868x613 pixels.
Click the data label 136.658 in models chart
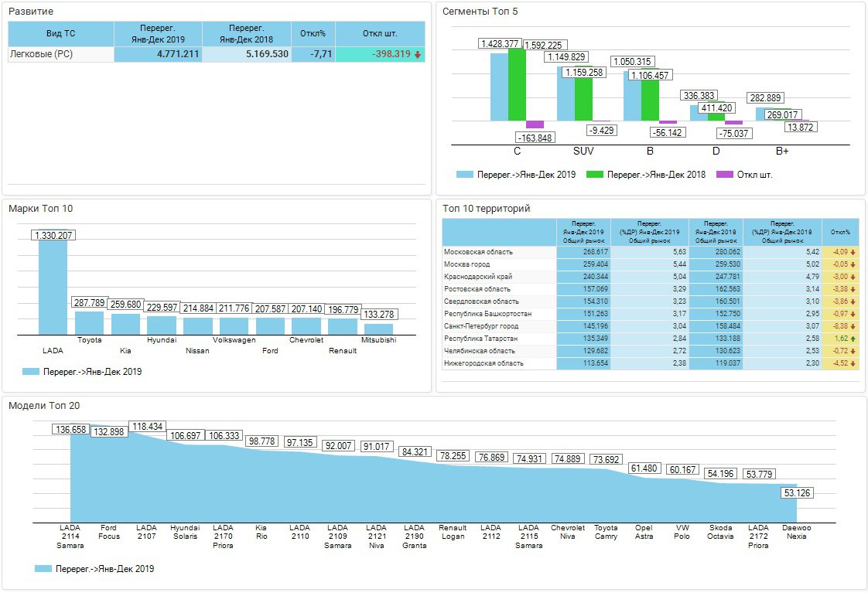(x=71, y=429)
